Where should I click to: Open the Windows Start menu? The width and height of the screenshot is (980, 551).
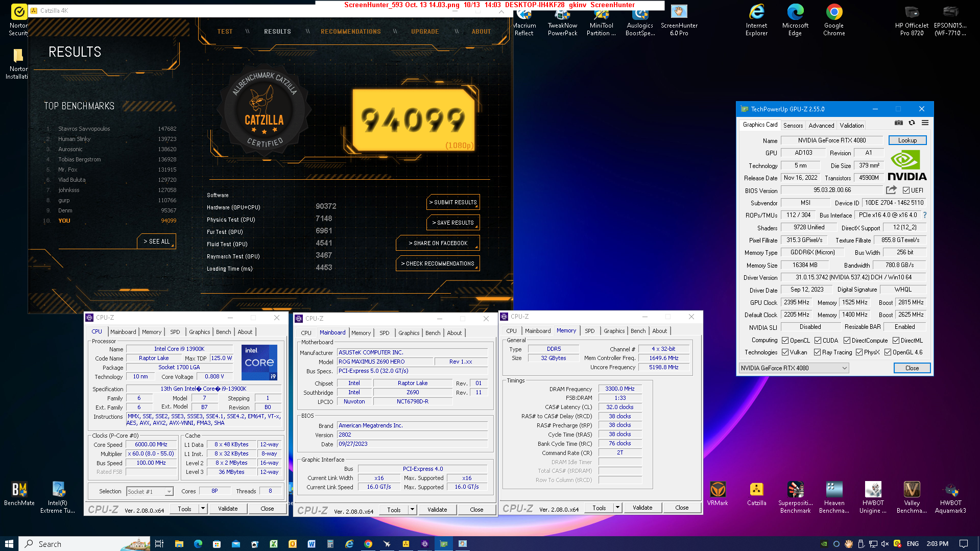(x=9, y=544)
